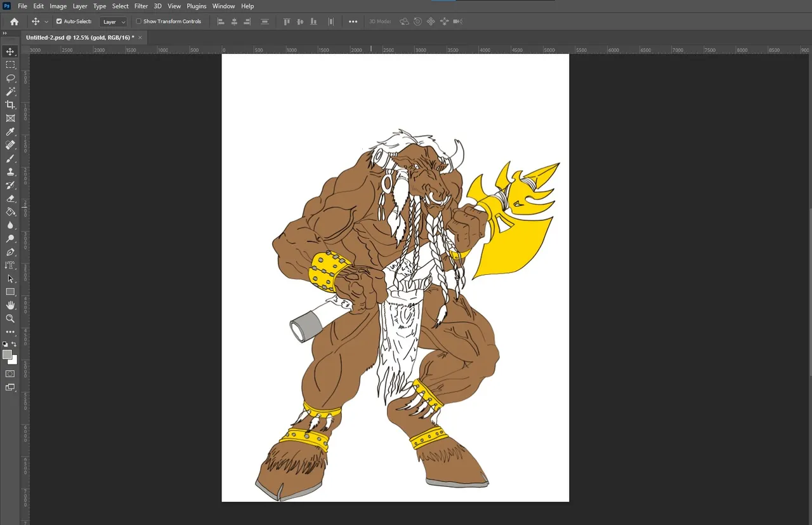Align bottom edges of layers
The height and width of the screenshot is (525, 812).
tap(313, 22)
